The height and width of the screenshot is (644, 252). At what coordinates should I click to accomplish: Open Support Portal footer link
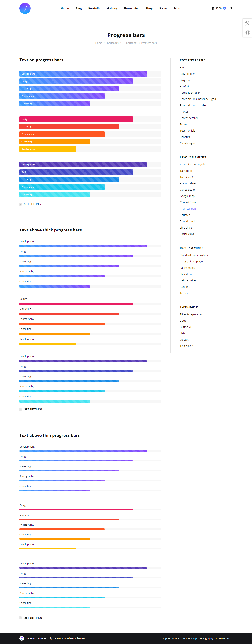[x=171, y=638]
